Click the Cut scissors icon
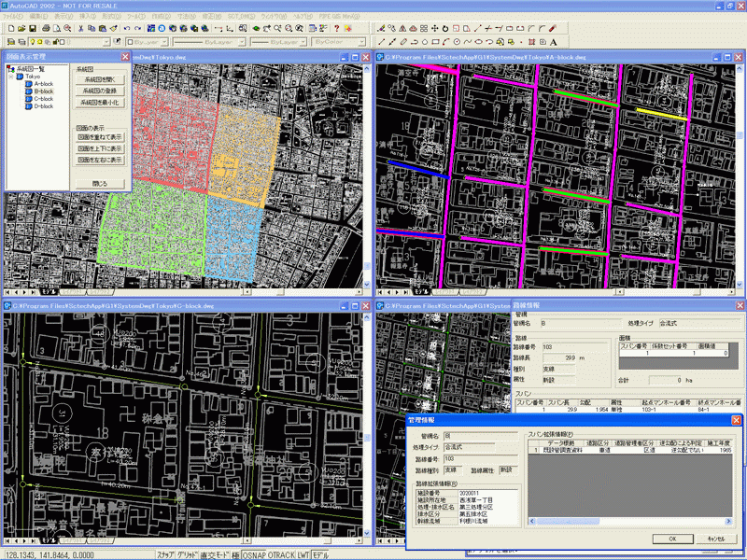Viewport: 747px width, 560px height. (x=82, y=29)
